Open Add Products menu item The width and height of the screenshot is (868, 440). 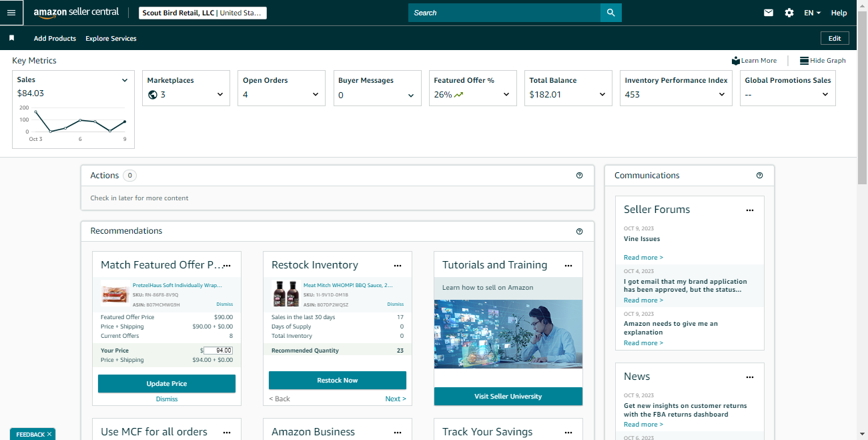(55, 38)
